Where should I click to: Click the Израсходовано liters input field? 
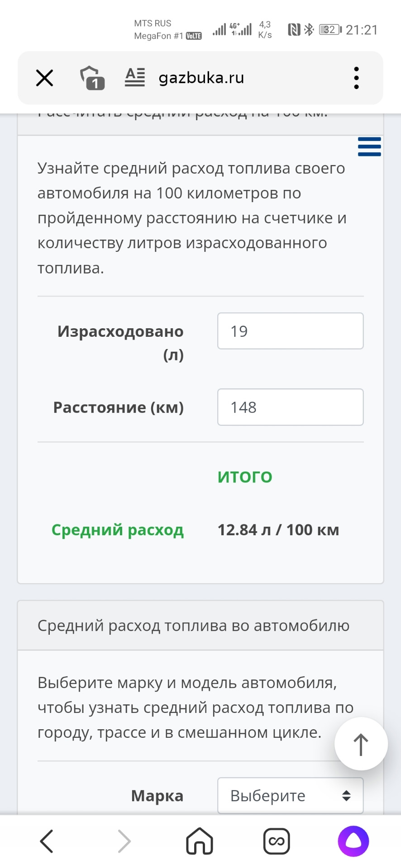290,331
